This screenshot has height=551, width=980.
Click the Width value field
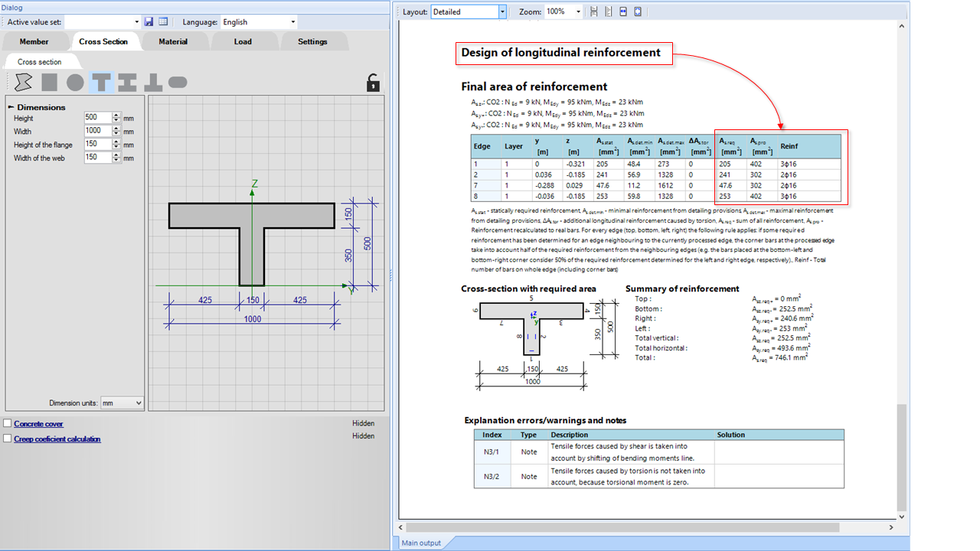[x=98, y=132]
